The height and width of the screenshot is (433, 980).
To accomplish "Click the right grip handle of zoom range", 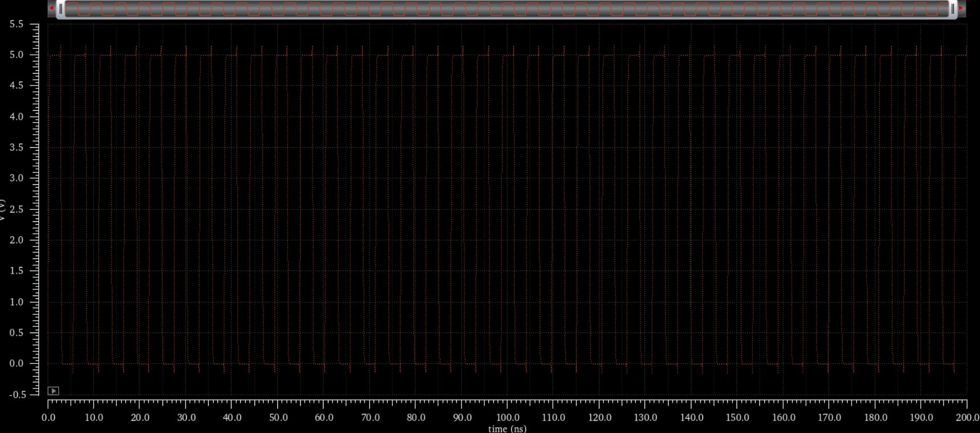I will pyautogui.click(x=952, y=9).
